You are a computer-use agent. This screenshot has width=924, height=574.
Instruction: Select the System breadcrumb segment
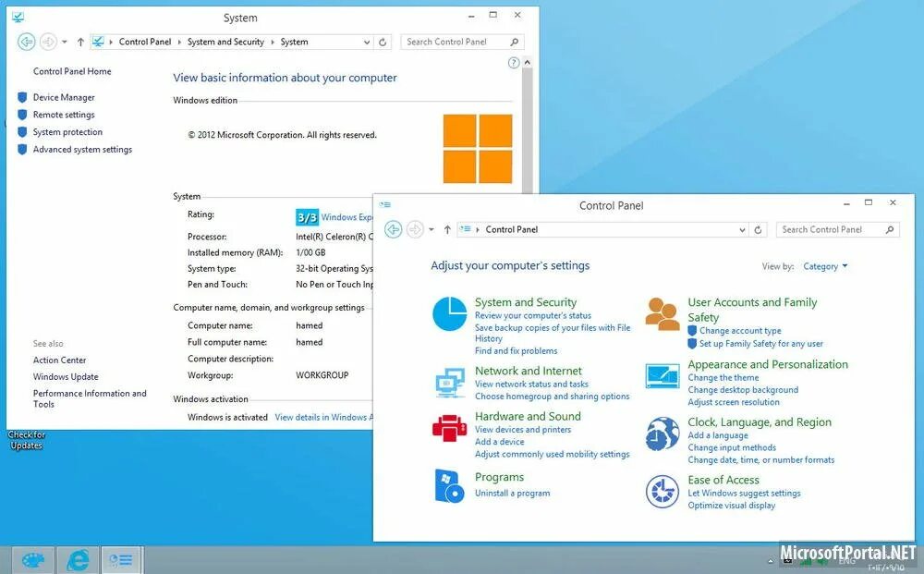click(x=294, y=42)
